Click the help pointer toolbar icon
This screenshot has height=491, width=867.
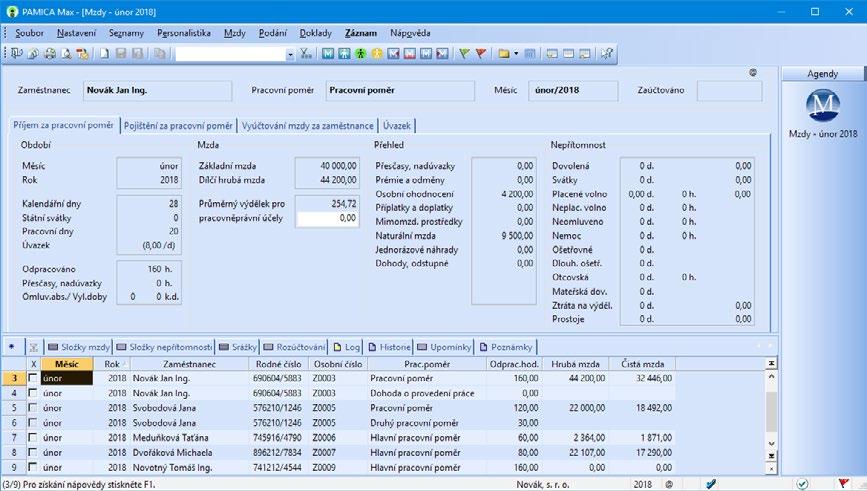607,54
